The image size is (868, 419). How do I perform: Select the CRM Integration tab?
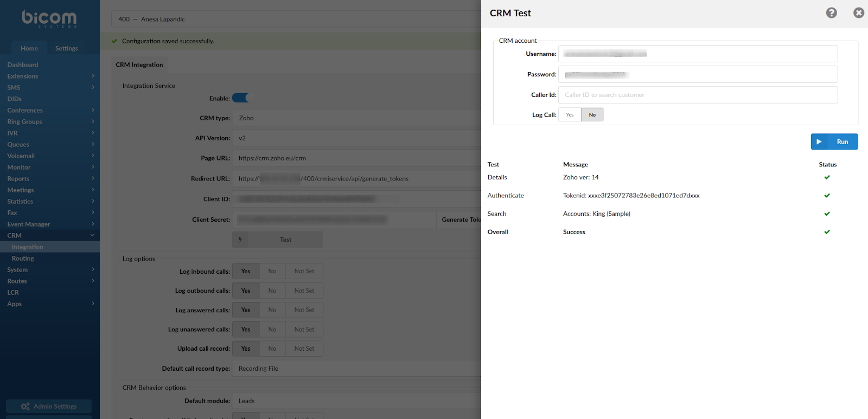point(139,65)
